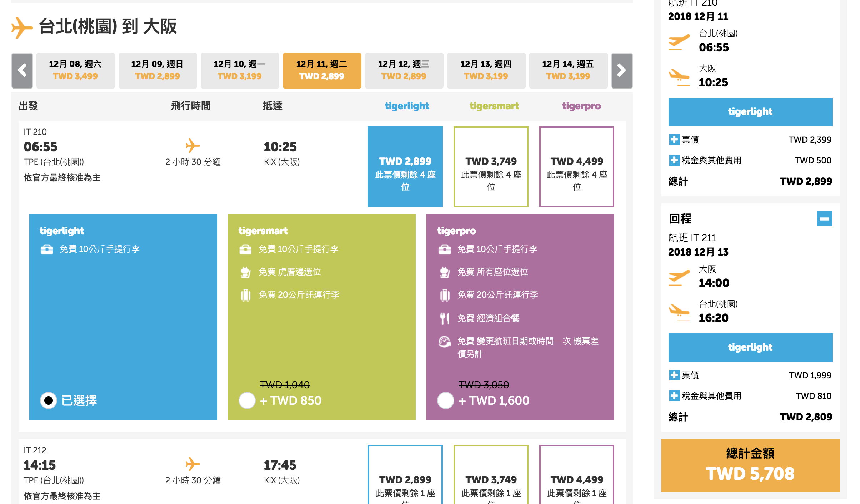
Task: Click tigersmart seat selection icon
Action: pos(245,272)
